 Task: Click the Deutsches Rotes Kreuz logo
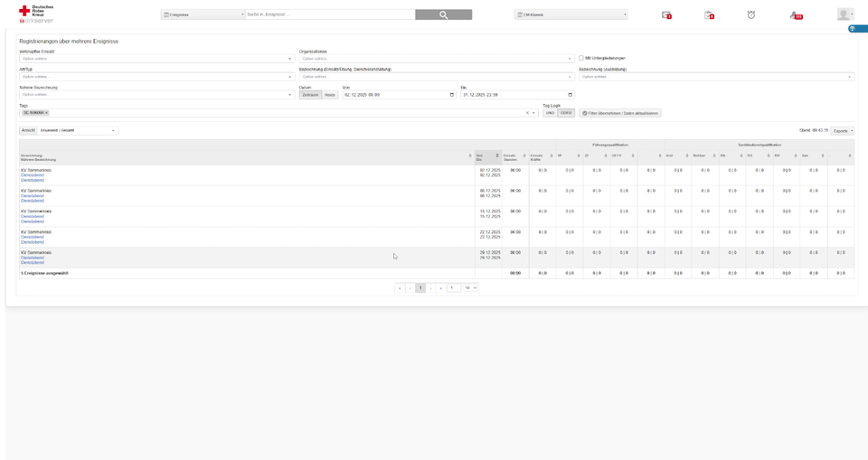click(36, 13)
